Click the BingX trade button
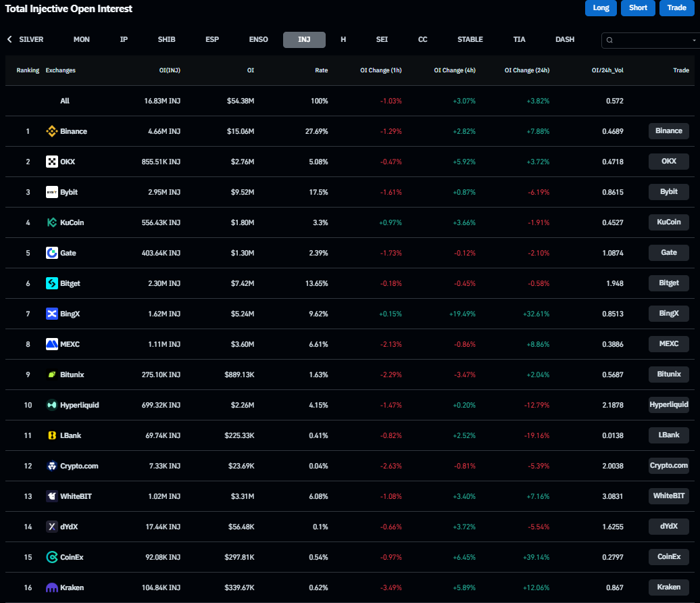This screenshot has height=603, width=700. coord(669,313)
